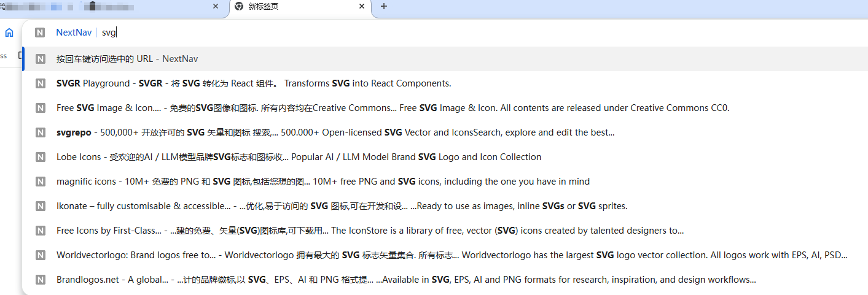868x295 pixels.
Task: Click the N icon beside svgrepo suggestion
Action: coord(40,132)
